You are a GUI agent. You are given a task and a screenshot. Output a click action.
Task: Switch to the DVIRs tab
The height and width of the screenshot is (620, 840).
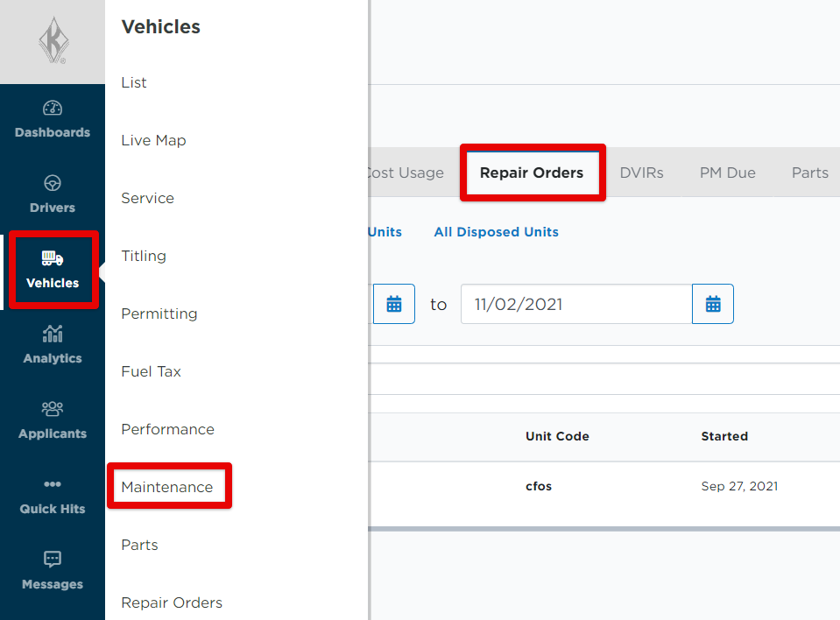[x=641, y=173]
